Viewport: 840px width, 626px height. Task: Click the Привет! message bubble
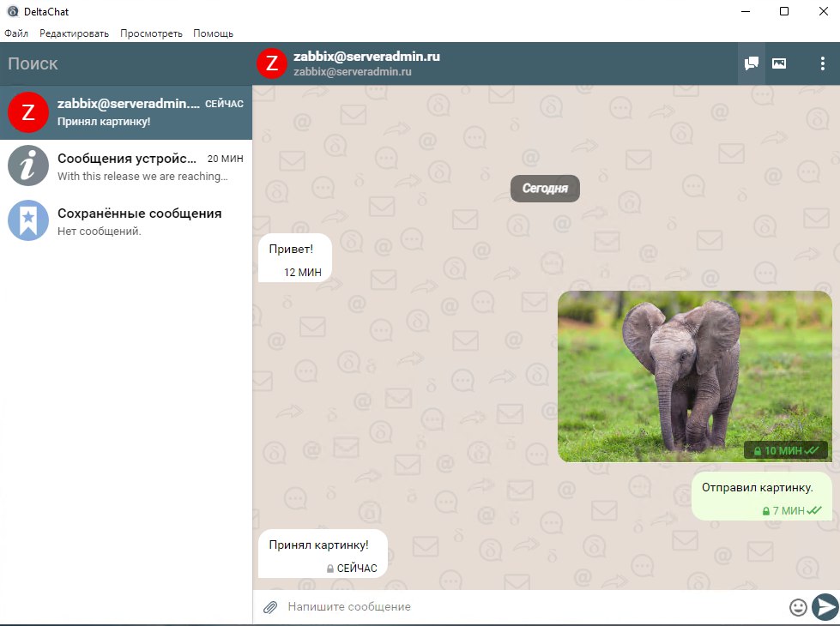point(295,258)
